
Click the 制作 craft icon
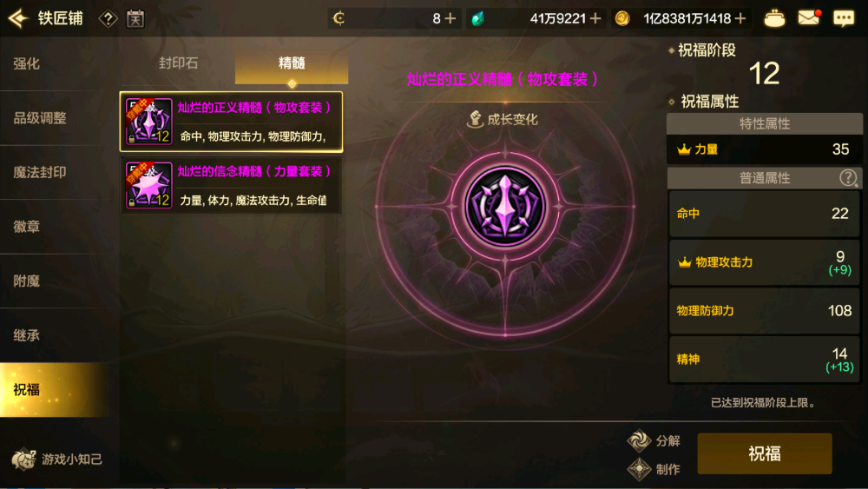[x=639, y=469]
